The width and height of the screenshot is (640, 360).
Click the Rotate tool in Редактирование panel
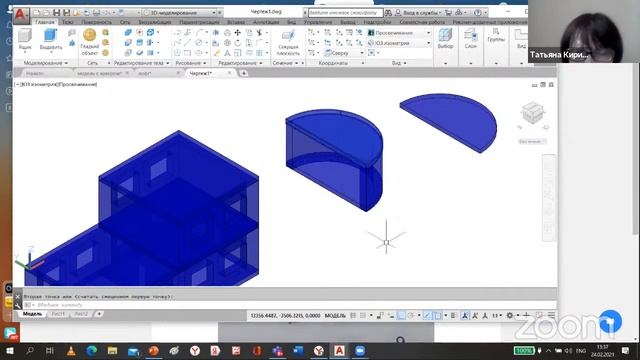(237, 42)
